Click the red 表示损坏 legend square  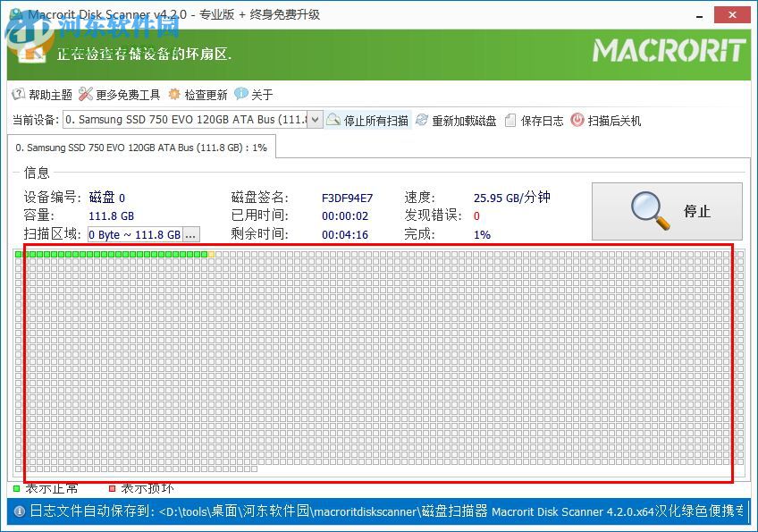point(111,488)
